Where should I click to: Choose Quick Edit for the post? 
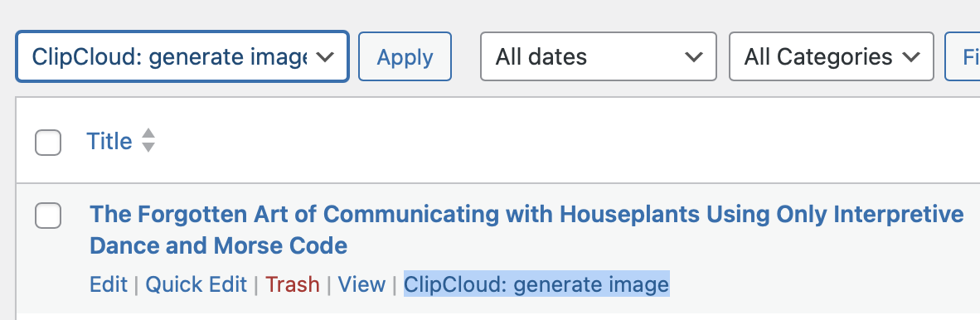click(196, 284)
